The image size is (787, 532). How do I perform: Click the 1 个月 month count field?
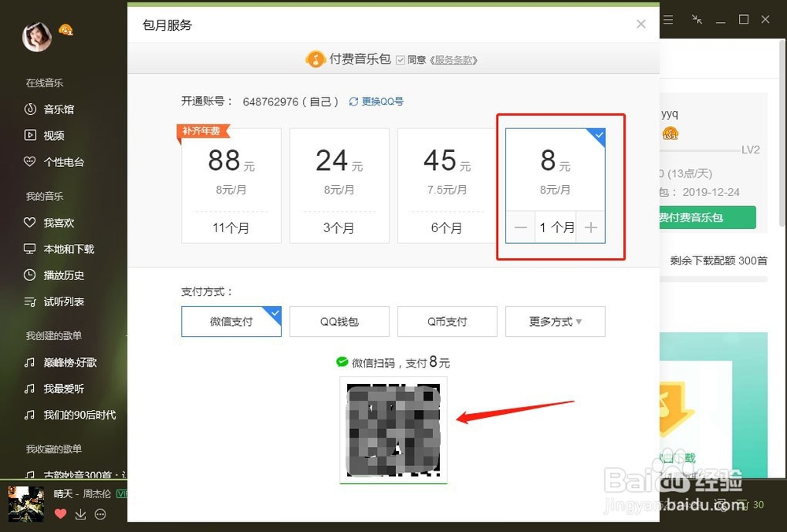click(x=556, y=227)
